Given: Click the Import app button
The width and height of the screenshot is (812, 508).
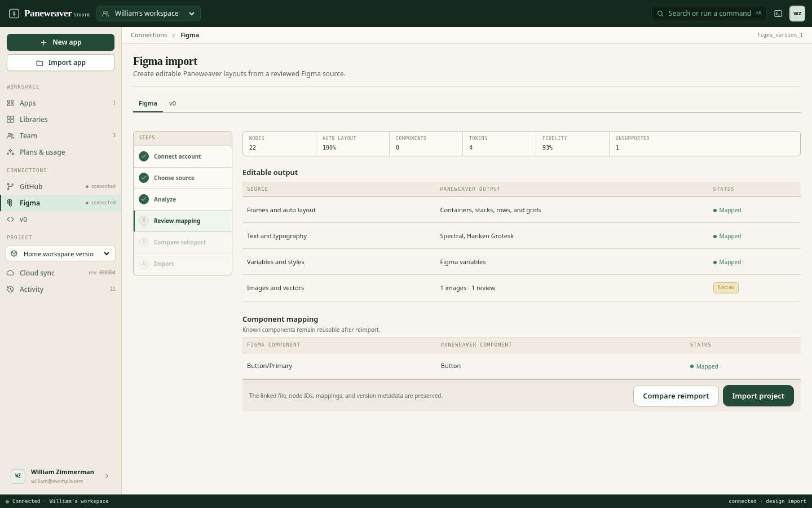Looking at the screenshot, I should pyautogui.click(x=60, y=63).
